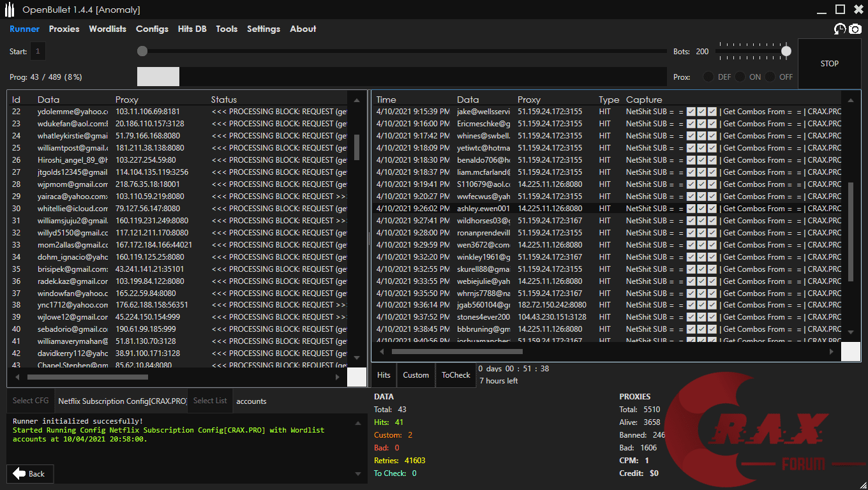Click right arrow of hits table horizontal scrollbar
This screenshot has height=490, width=868.
coord(831,352)
